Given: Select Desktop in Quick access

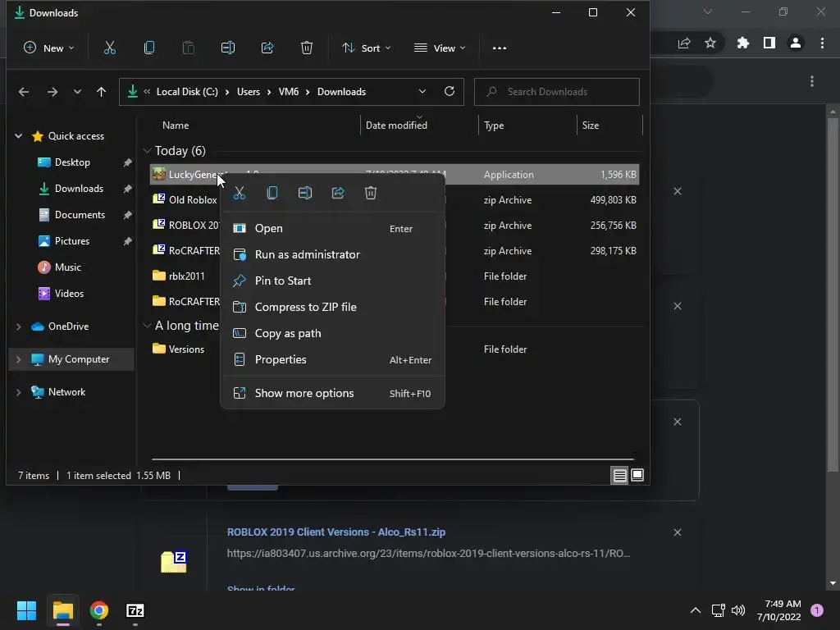Looking at the screenshot, I should click(x=72, y=162).
